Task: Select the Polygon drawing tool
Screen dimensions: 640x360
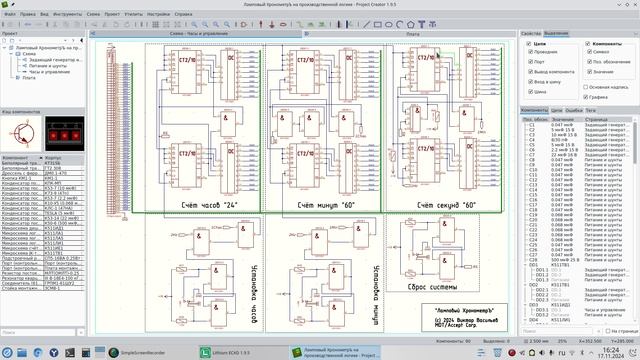Action: pyautogui.click(x=411, y=24)
